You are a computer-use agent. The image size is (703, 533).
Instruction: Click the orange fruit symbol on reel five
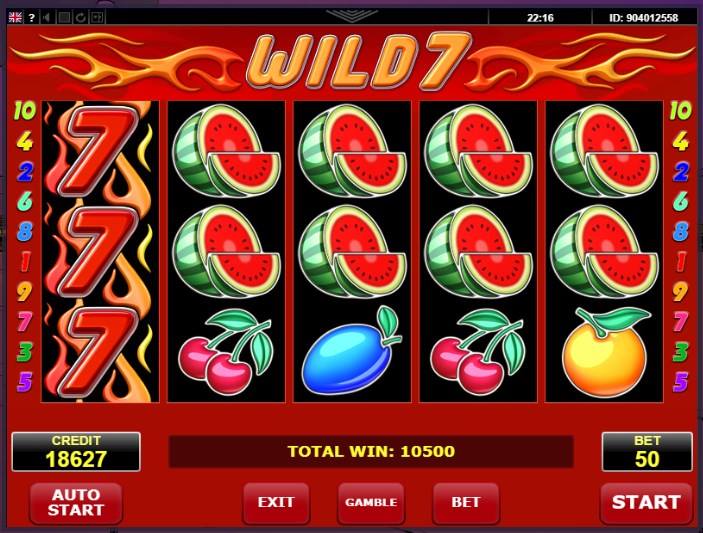604,352
